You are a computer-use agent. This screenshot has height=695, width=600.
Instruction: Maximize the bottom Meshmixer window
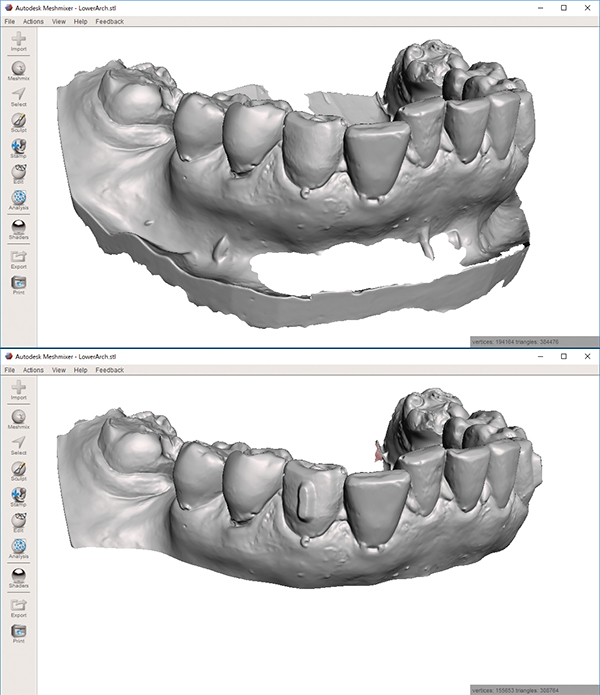click(563, 356)
